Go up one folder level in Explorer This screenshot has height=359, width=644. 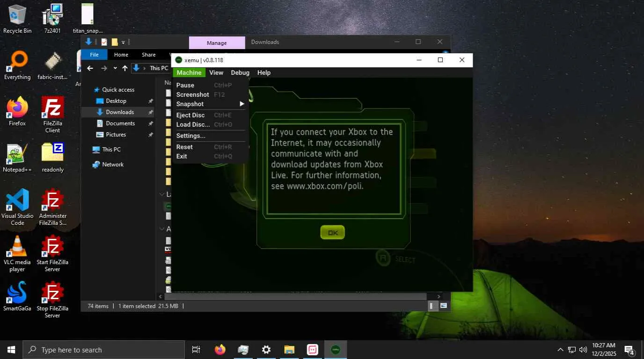(x=125, y=68)
